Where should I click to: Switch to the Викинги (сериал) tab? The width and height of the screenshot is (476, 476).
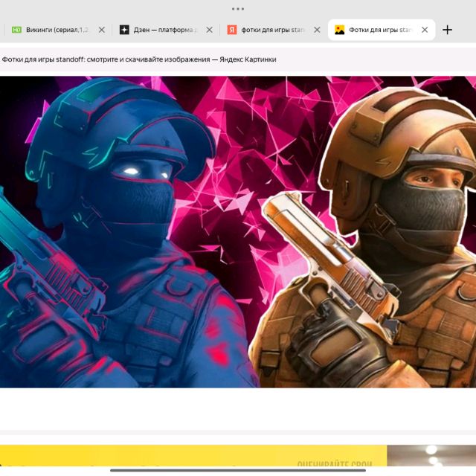pos(57,30)
